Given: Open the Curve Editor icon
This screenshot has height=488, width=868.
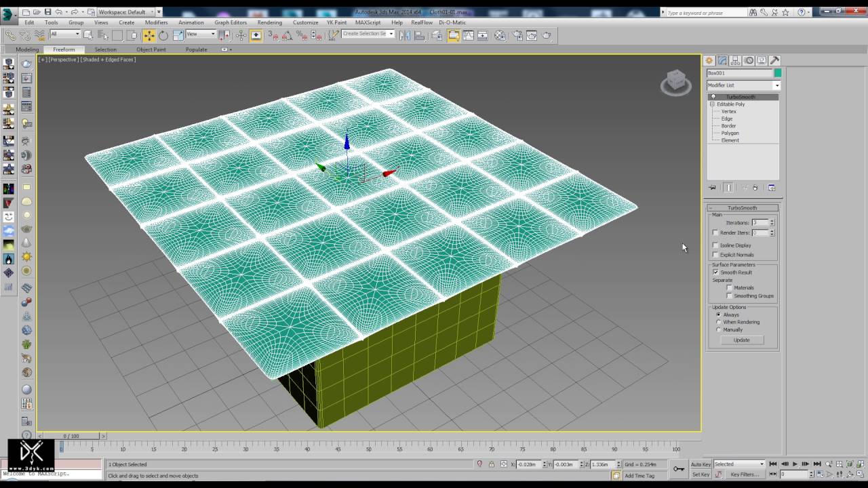Looking at the screenshot, I should 468,35.
